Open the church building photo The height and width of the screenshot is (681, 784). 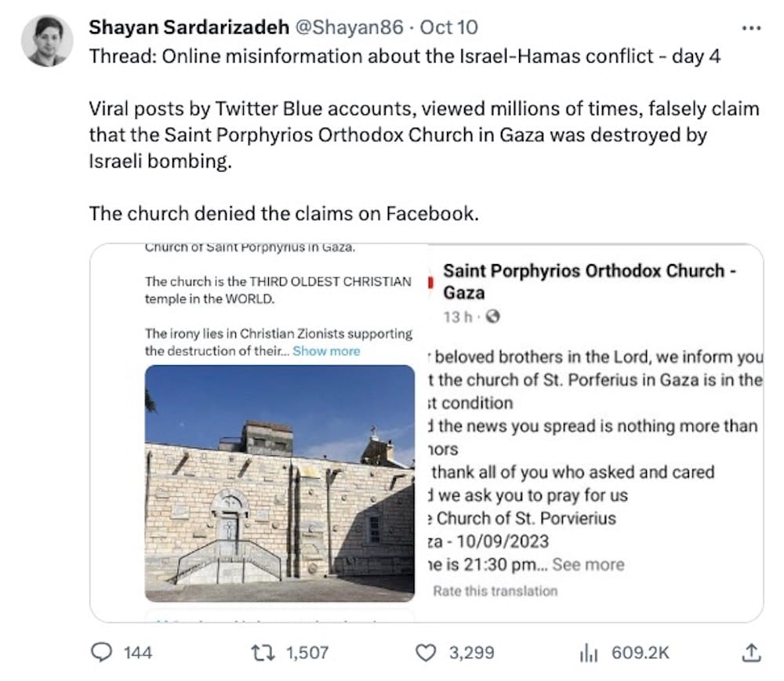280,483
